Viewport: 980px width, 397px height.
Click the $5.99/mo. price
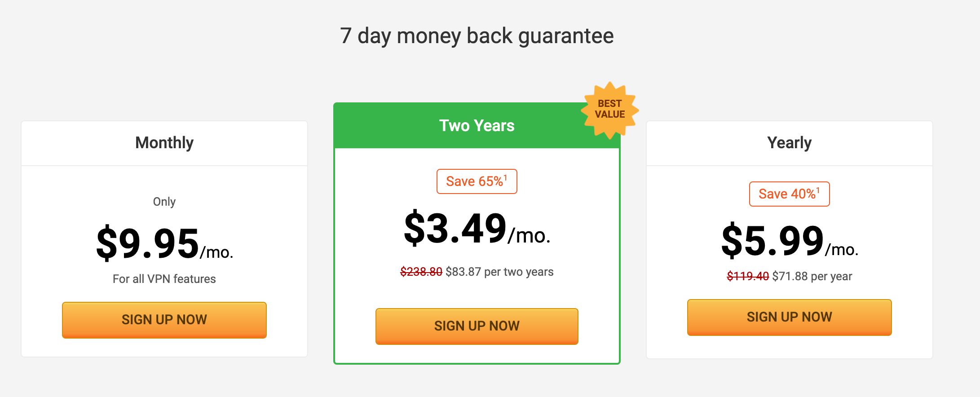coord(790,241)
